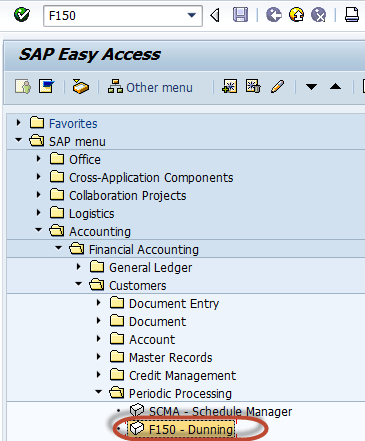The width and height of the screenshot is (365, 441).
Task: Select F150 - Dunning transaction
Action: click(x=191, y=429)
